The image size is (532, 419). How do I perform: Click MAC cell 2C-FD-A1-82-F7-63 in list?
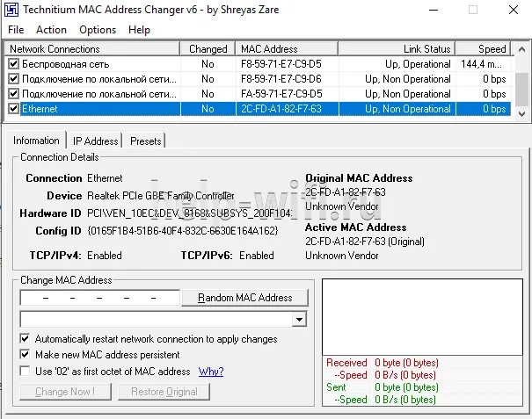point(281,108)
